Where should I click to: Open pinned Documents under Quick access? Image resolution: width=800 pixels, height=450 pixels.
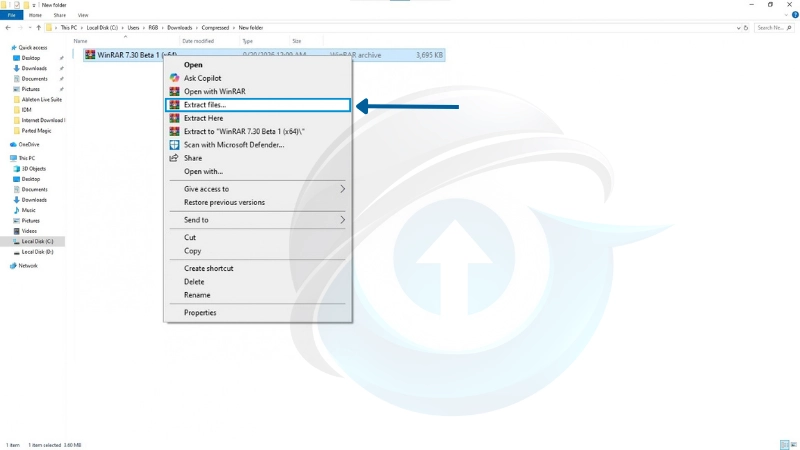[x=34, y=79]
